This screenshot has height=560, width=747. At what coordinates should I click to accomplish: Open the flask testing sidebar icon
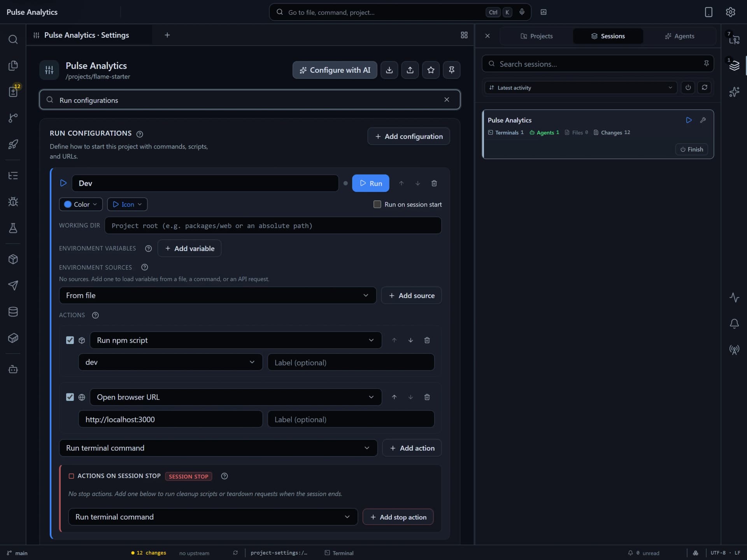[13, 228]
